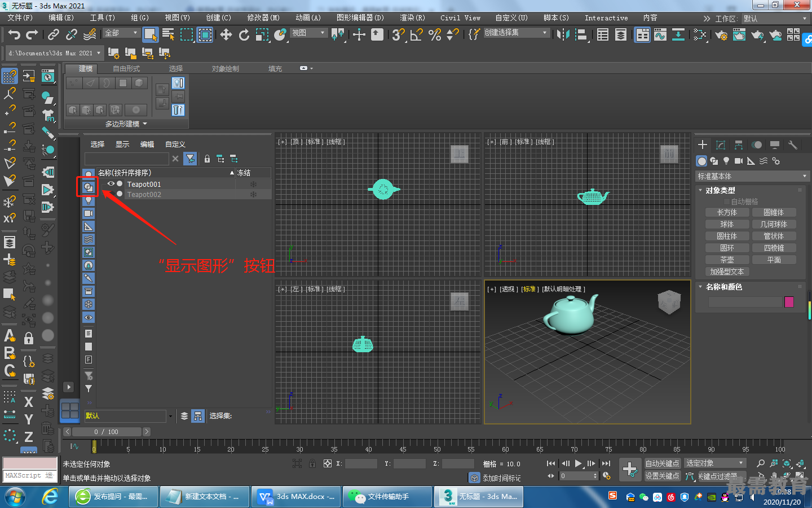Image resolution: width=812 pixels, height=508 pixels.
Task: Click Display Shapes button in Scene Explorer
Action: click(x=89, y=187)
